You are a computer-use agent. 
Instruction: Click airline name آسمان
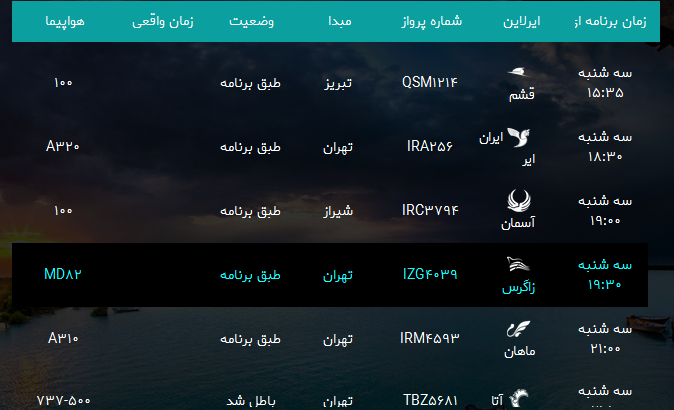[518, 223]
